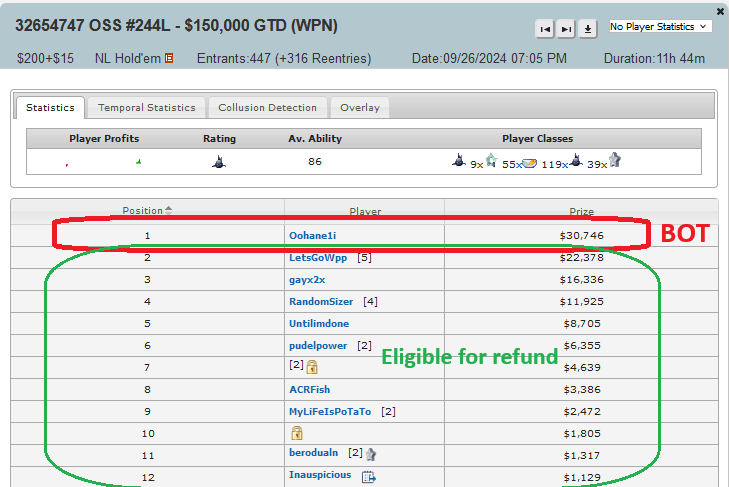The image size is (729, 487).
Task: Click the shark icon before 39x
Action: (576, 160)
